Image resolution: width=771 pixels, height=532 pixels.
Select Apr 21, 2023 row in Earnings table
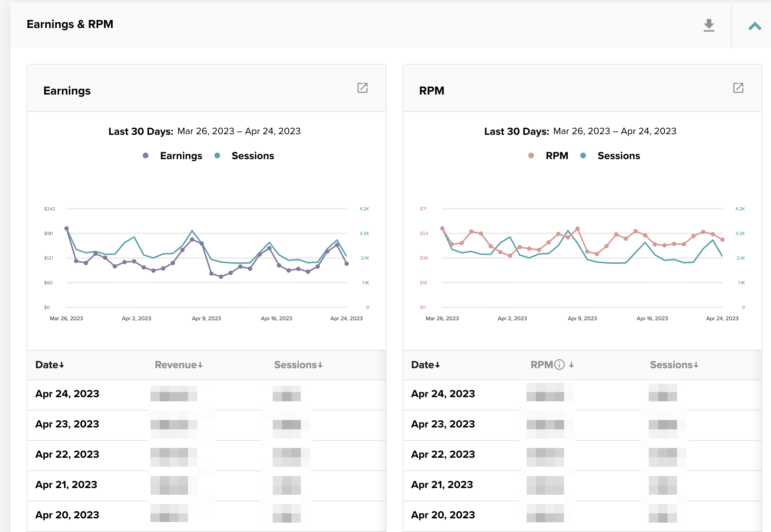click(207, 486)
